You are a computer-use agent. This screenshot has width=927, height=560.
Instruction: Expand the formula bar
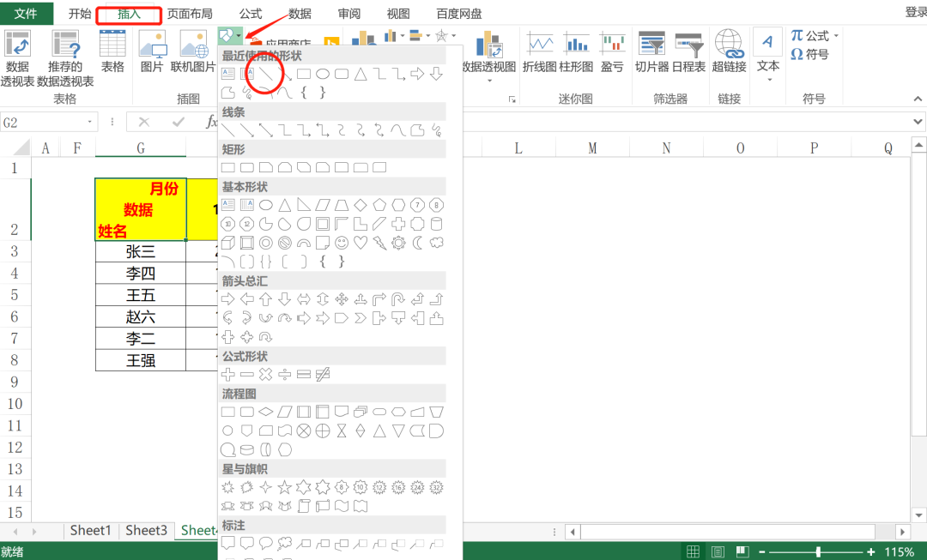click(x=918, y=122)
